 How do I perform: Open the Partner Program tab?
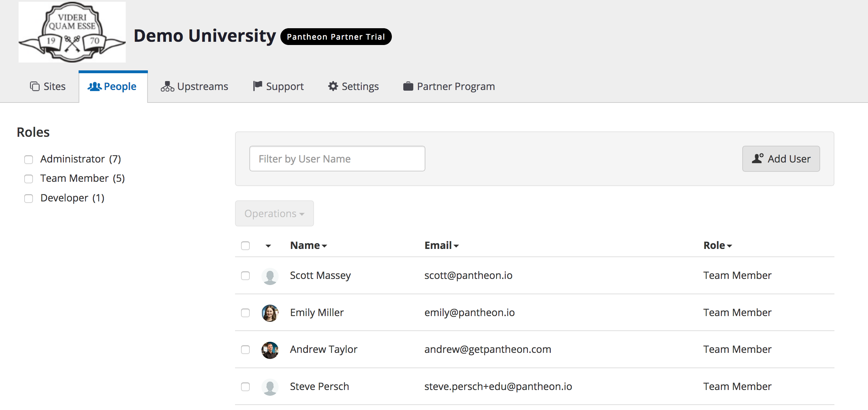pos(449,86)
